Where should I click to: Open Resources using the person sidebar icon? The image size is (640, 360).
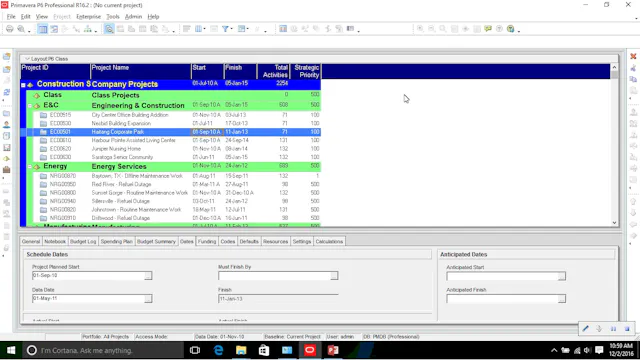[x=7, y=125]
